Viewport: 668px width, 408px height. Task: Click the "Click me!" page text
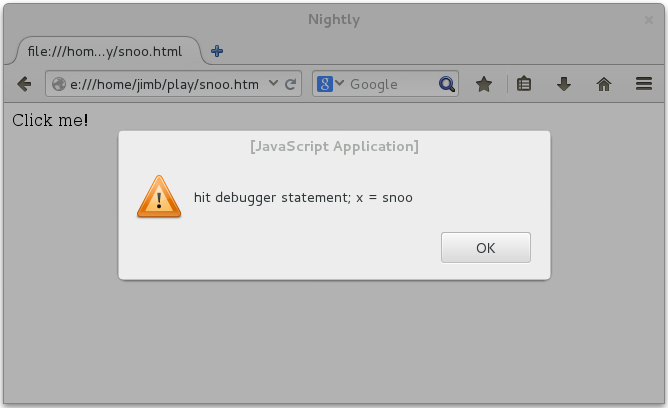pos(50,120)
